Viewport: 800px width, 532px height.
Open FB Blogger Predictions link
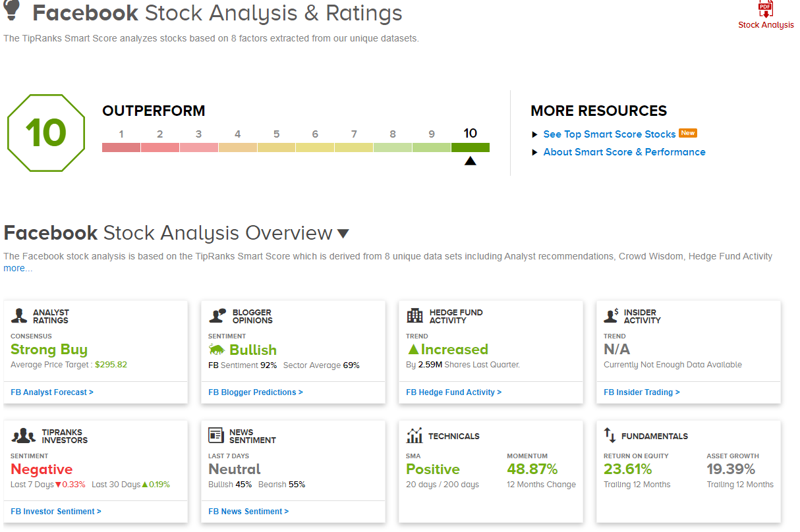click(x=256, y=392)
